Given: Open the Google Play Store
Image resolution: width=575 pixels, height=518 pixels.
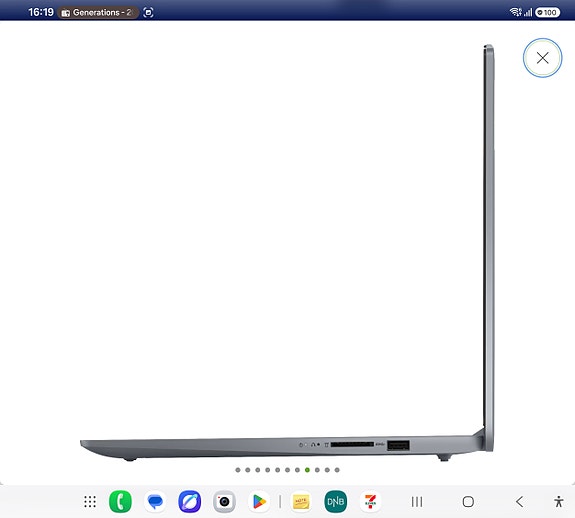Looking at the screenshot, I should tap(259, 502).
